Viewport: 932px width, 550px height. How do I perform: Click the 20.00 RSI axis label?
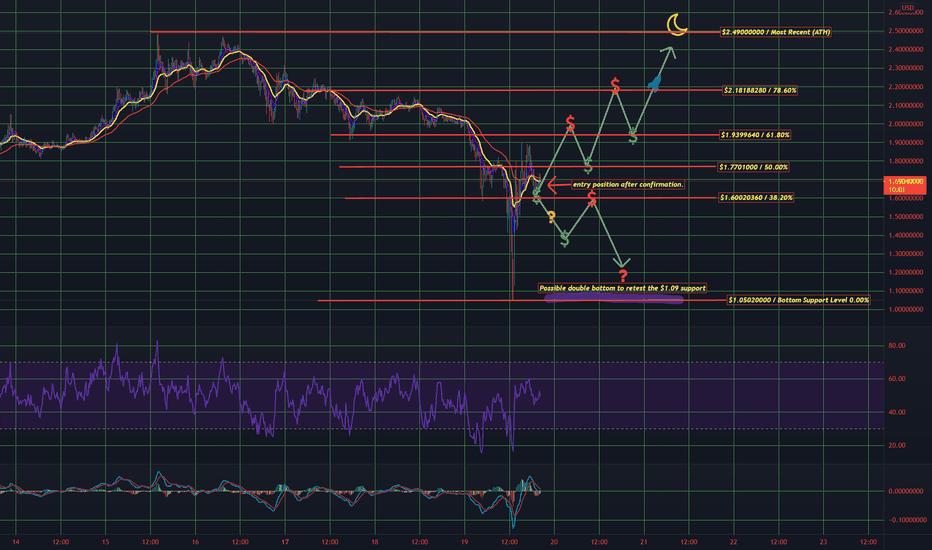pos(897,445)
